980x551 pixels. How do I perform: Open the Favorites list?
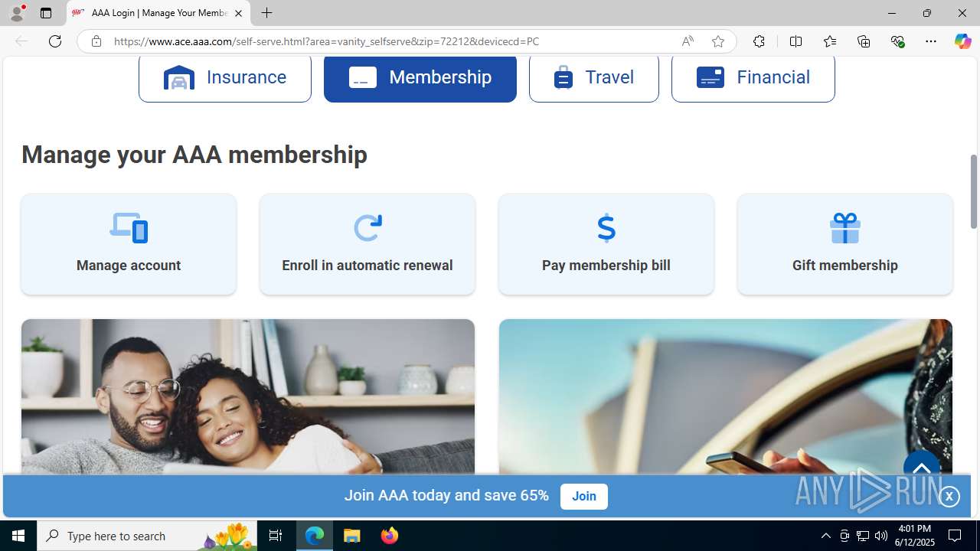click(829, 41)
